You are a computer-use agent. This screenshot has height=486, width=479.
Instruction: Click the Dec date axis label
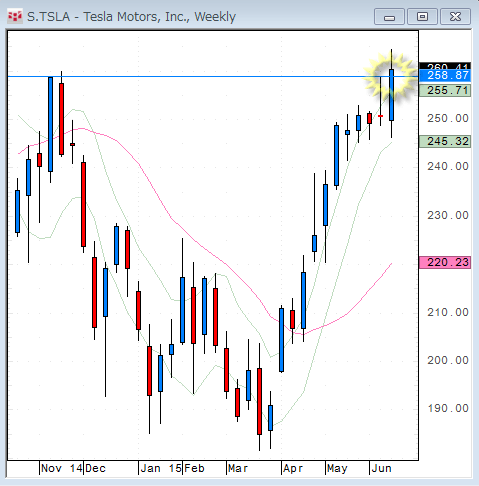point(95,468)
